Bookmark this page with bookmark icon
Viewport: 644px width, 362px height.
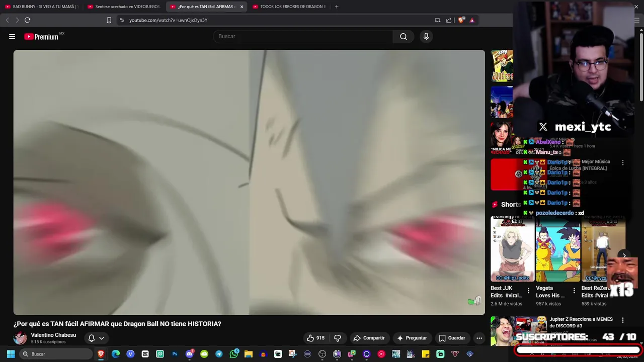pos(109,20)
